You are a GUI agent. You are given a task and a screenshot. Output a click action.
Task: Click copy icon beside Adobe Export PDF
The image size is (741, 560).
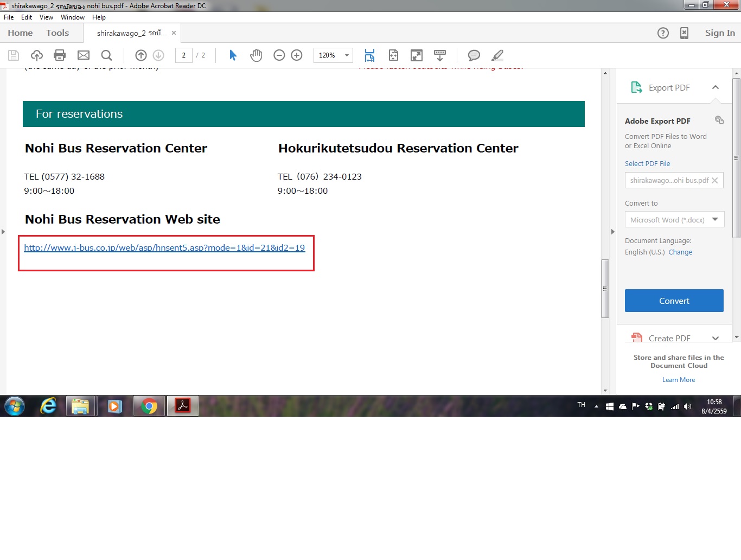(719, 120)
